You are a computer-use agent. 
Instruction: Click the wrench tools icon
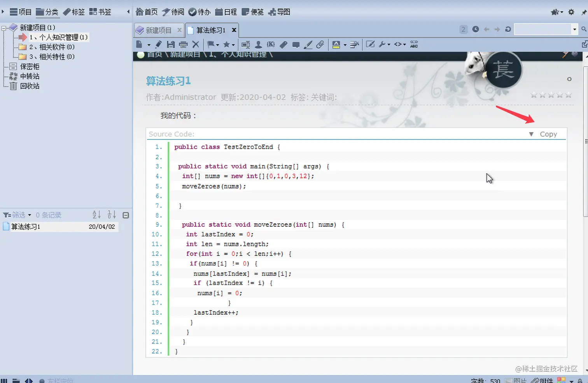coord(382,45)
